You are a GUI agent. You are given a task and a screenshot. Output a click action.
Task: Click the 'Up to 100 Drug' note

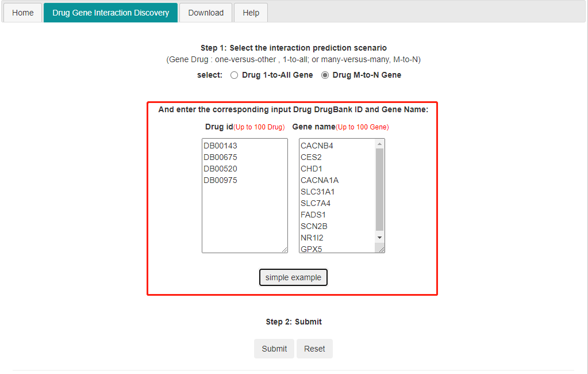pos(259,127)
